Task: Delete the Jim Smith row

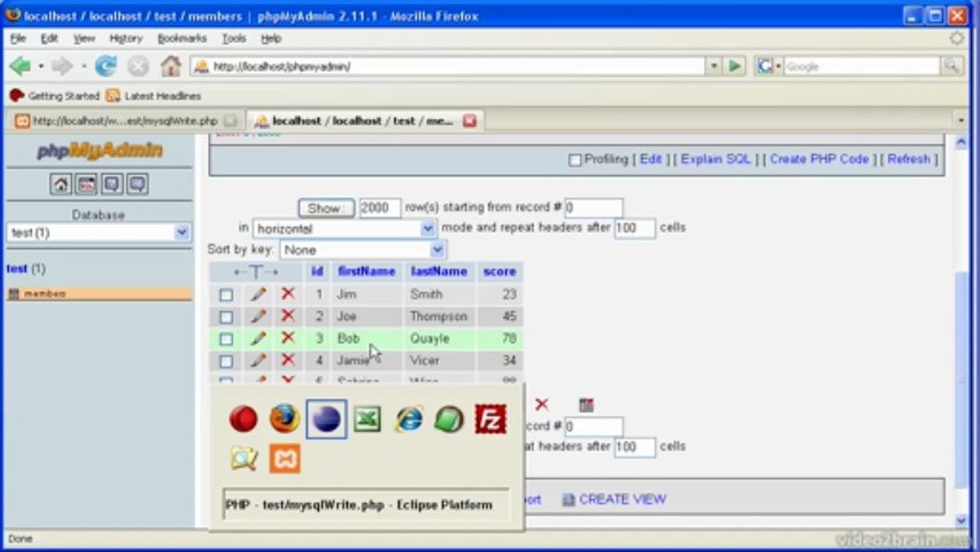Action: click(x=287, y=294)
